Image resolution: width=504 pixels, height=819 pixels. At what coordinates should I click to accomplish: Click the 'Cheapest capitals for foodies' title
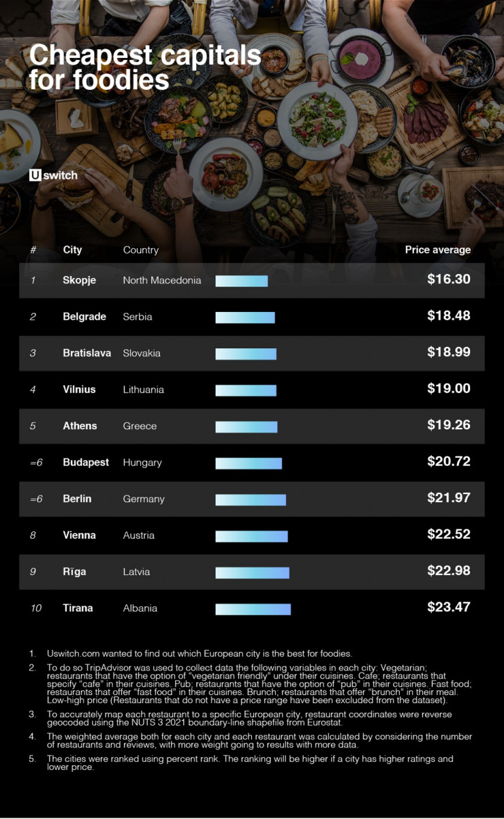pyautogui.click(x=144, y=67)
